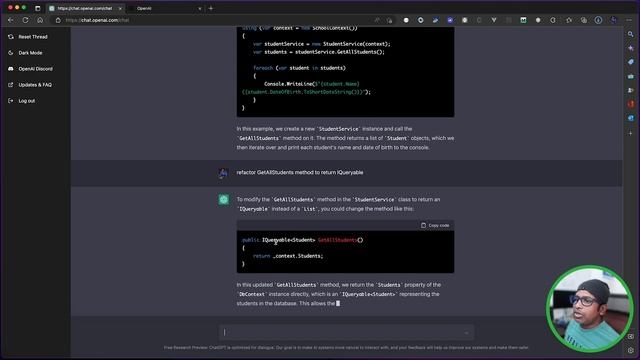Open the Discover sparkle icon in sidebar

631,48
